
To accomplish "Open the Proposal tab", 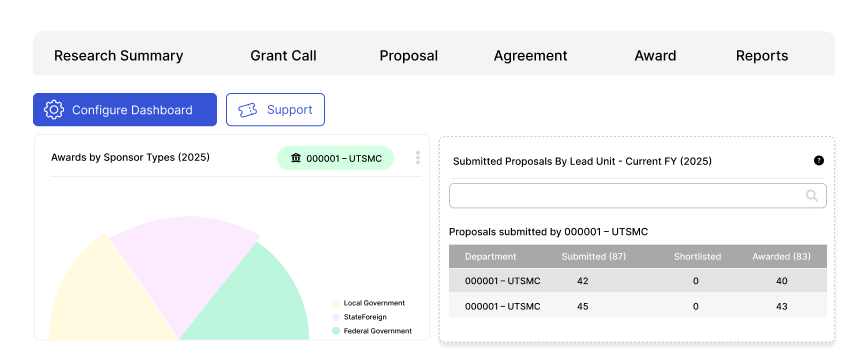I will (408, 56).
